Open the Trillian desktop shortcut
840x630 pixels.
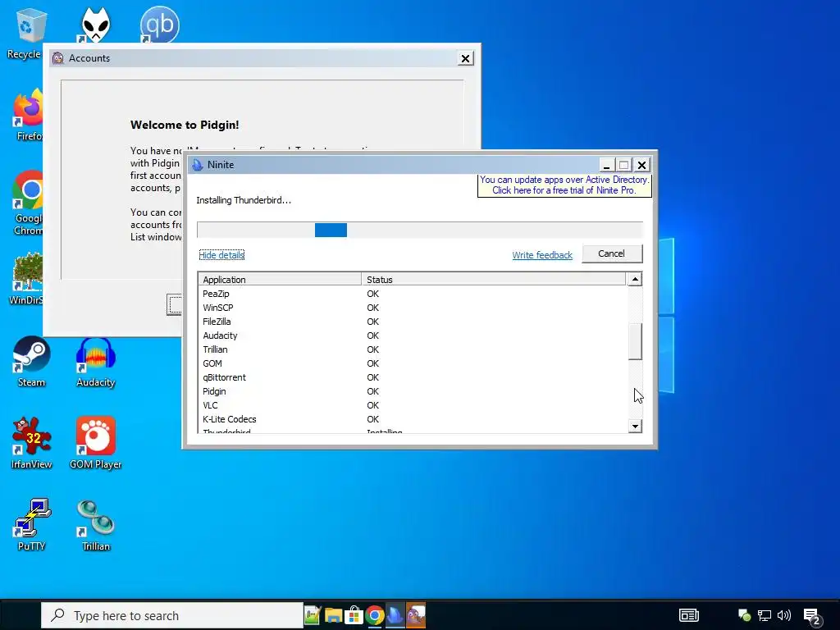click(95, 525)
